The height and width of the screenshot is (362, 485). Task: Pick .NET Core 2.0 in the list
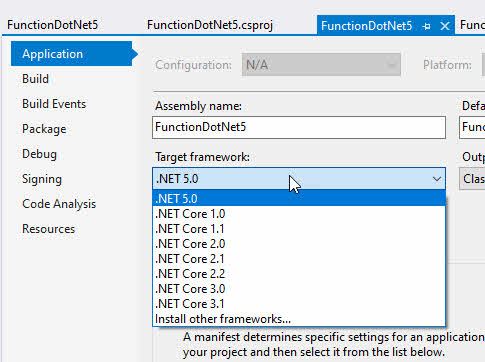(299, 244)
